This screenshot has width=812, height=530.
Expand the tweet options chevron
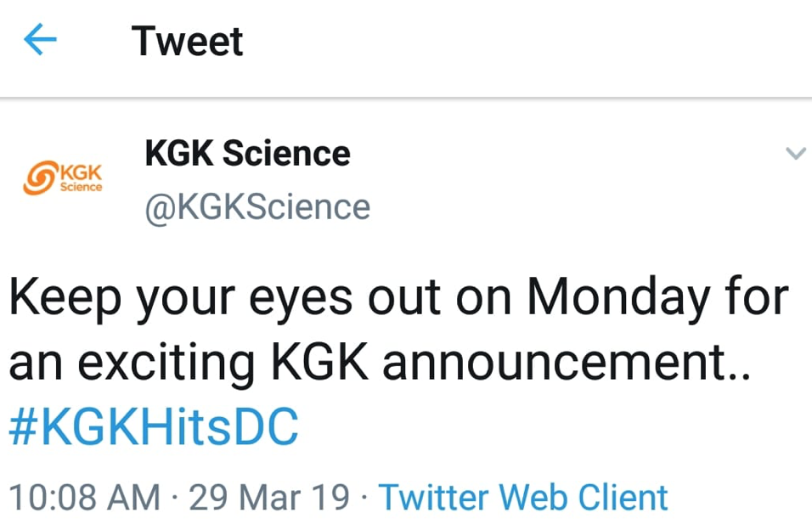tap(795, 154)
